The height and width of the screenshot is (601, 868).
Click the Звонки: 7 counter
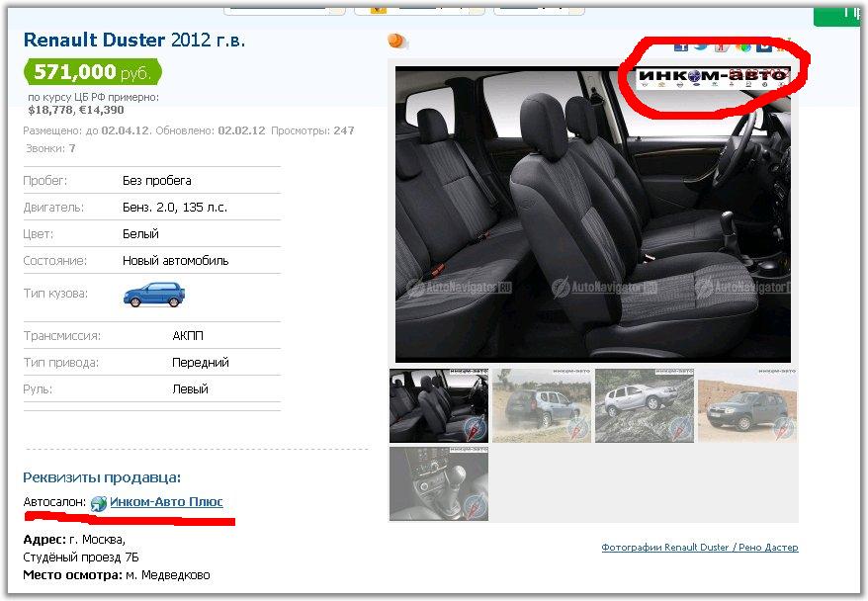point(50,148)
